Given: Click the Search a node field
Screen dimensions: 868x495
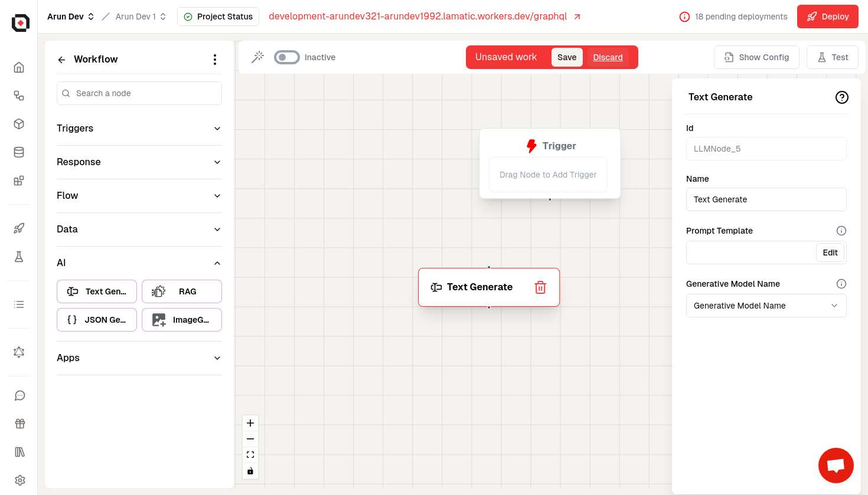Looking at the screenshot, I should 139,93.
